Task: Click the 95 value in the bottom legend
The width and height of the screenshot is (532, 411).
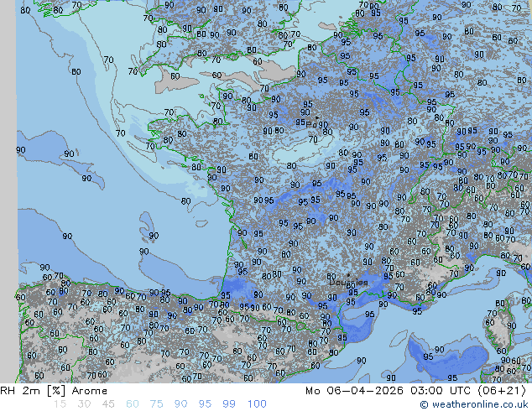Action: coord(206,404)
